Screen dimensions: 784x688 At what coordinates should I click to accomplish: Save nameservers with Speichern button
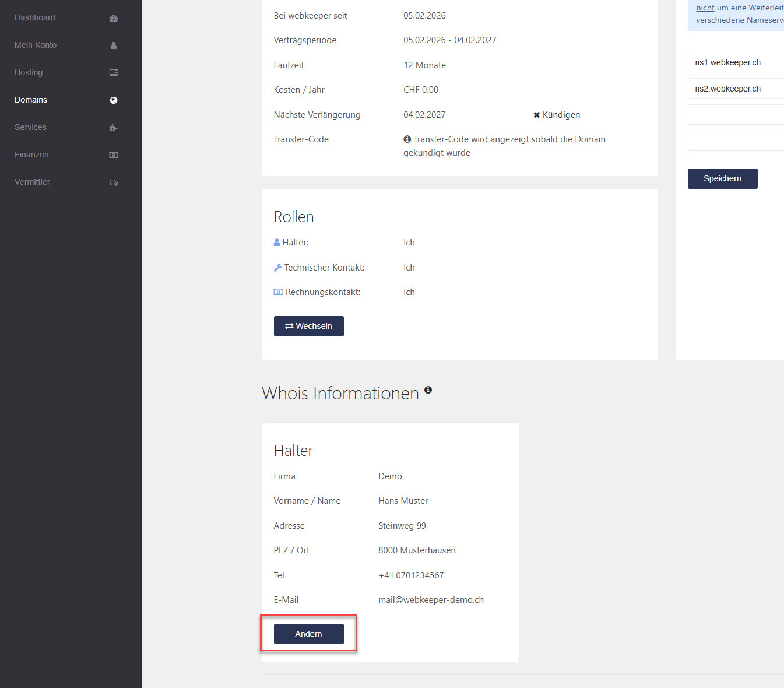click(722, 179)
